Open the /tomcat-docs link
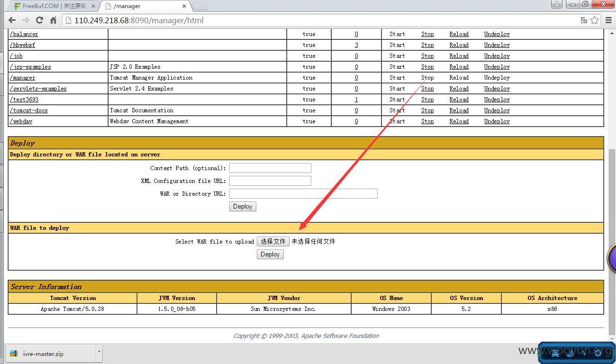The height and width of the screenshot is (364, 616). click(x=29, y=110)
